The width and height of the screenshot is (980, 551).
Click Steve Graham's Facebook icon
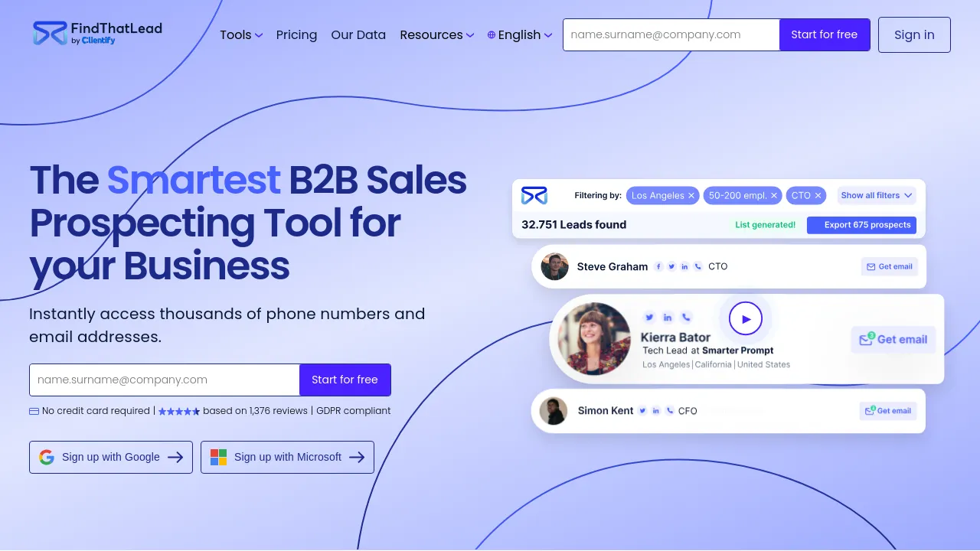[x=658, y=266]
